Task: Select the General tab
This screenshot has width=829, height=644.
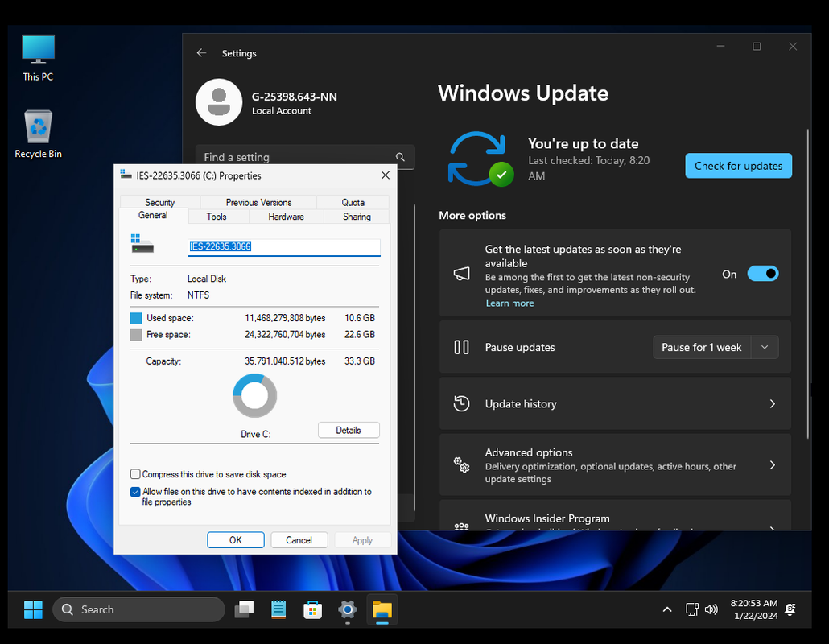Action: 153,215
